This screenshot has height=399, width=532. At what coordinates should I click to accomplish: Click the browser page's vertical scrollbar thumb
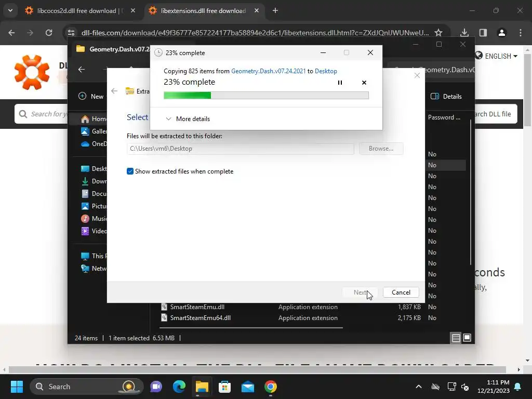[x=527, y=90]
